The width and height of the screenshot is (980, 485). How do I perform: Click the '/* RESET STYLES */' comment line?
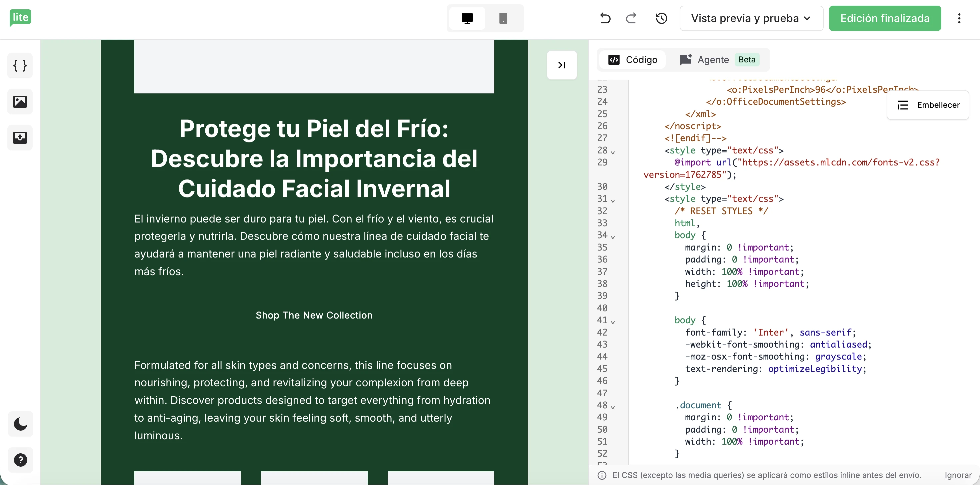[x=721, y=211]
